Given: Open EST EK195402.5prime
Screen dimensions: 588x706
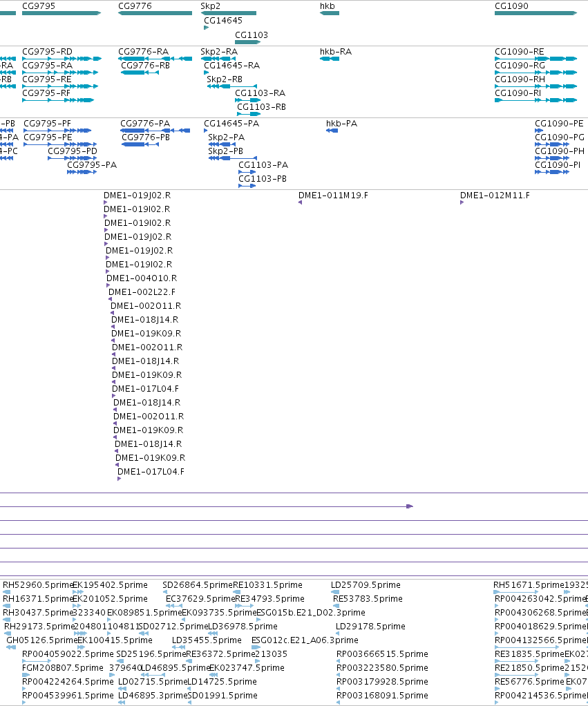Looking at the screenshot, I should click(x=110, y=585).
